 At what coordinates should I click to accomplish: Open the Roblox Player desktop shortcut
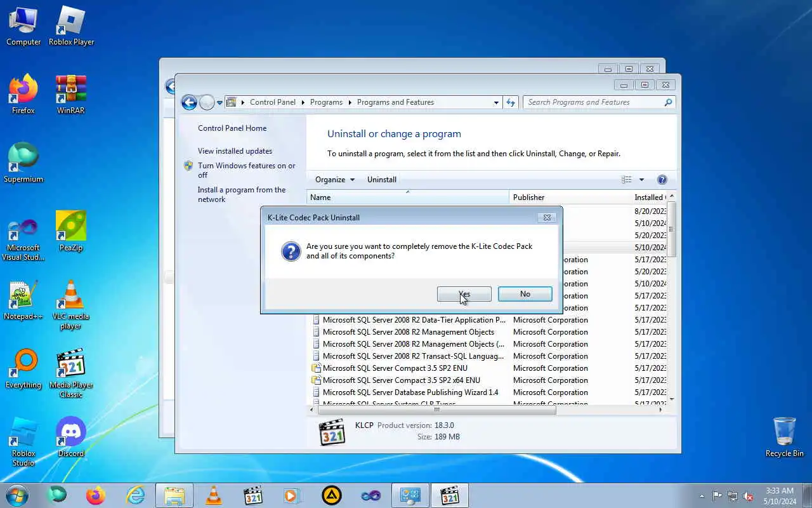click(x=71, y=26)
